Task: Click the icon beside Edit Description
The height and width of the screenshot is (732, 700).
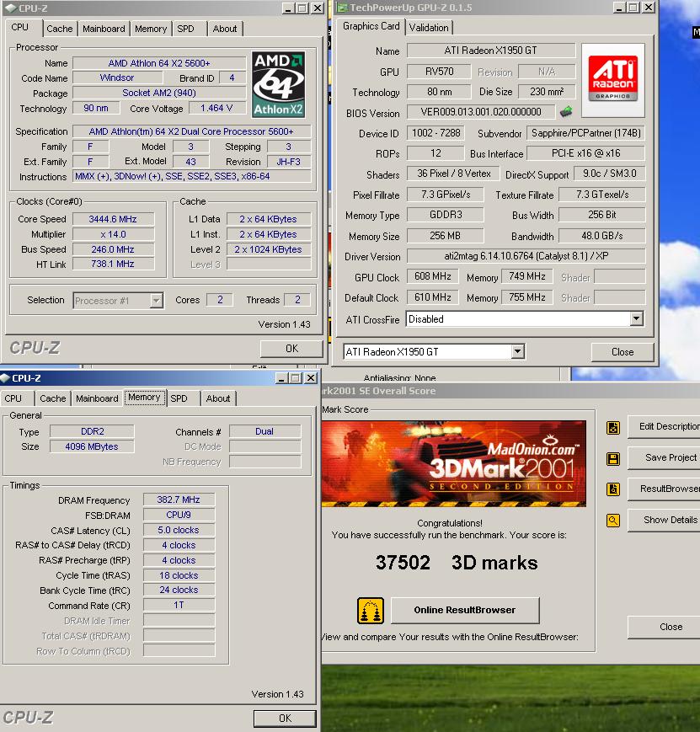Action: point(613,427)
